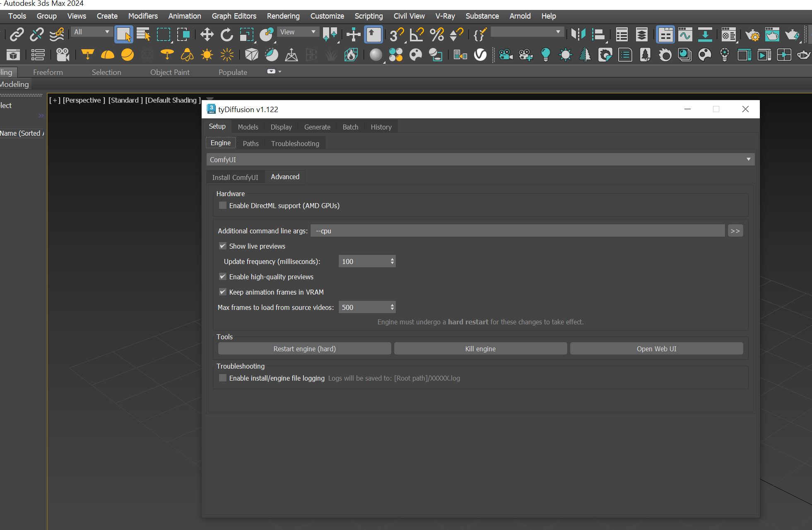
Task: Open the Paths sub-tab
Action: point(251,144)
